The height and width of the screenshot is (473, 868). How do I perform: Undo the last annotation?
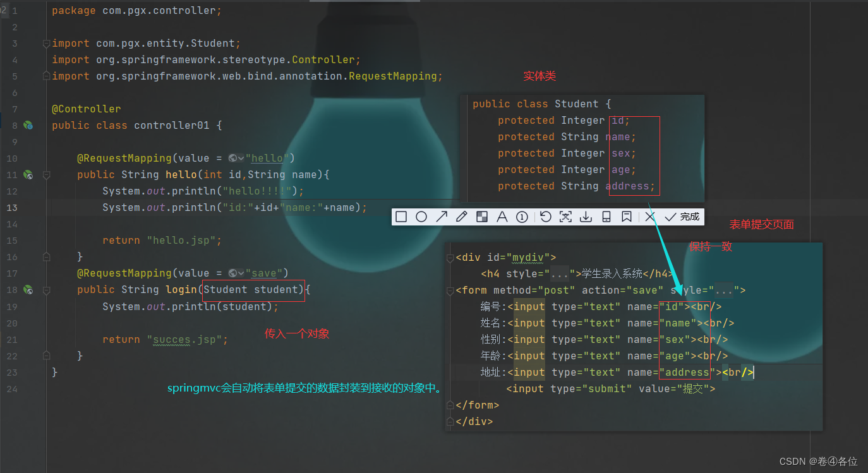point(546,217)
